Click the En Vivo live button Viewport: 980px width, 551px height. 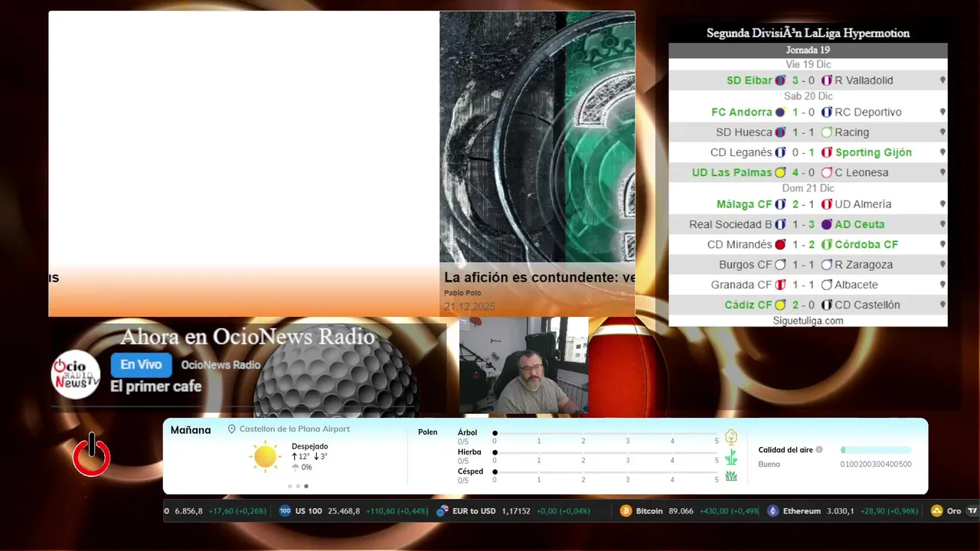click(x=141, y=365)
